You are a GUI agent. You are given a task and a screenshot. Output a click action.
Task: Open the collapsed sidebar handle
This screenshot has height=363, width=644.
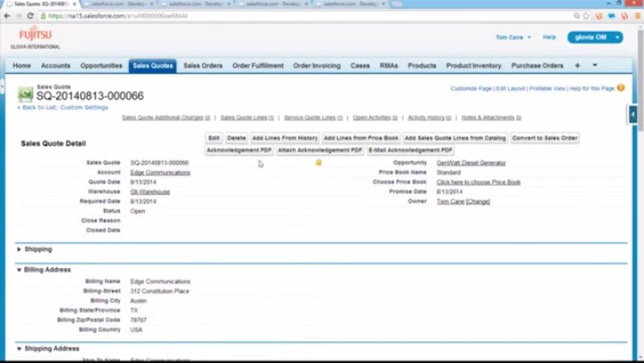click(633, 115)
